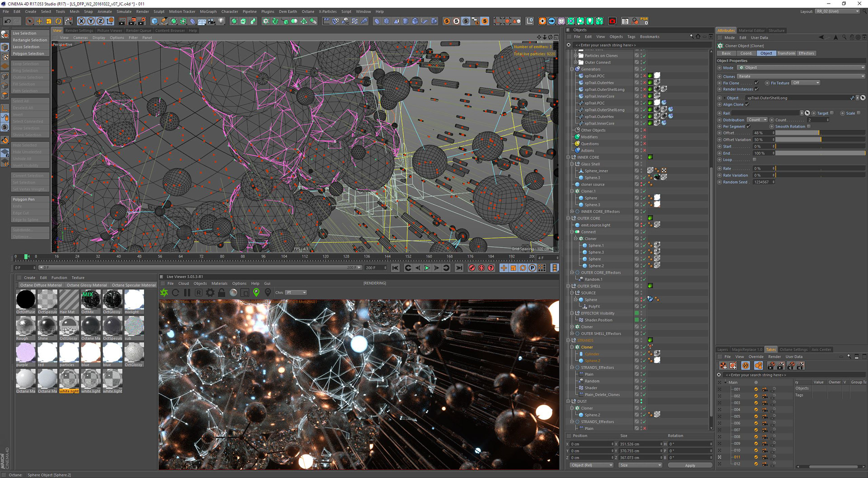Image resolution: width=868 pixels, height=478 pixels.
Task: Open the Layout dropdown at top right
Action: point(837,11)
